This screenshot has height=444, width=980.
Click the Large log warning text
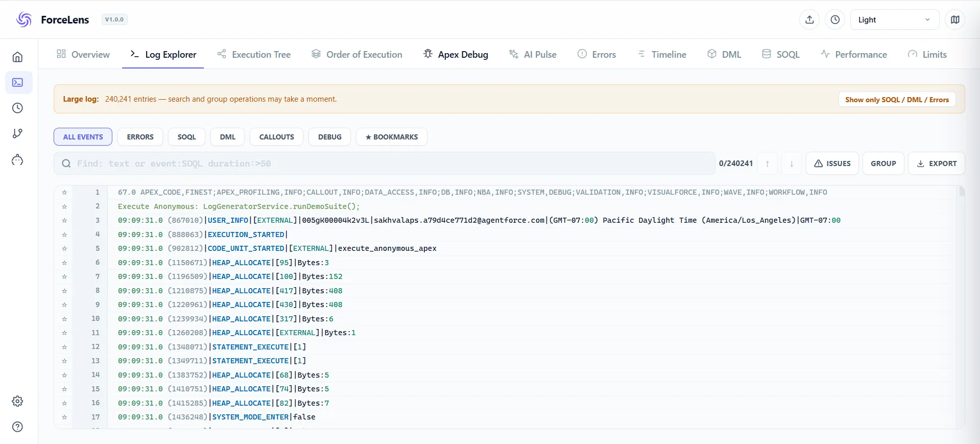coord(200,99)
